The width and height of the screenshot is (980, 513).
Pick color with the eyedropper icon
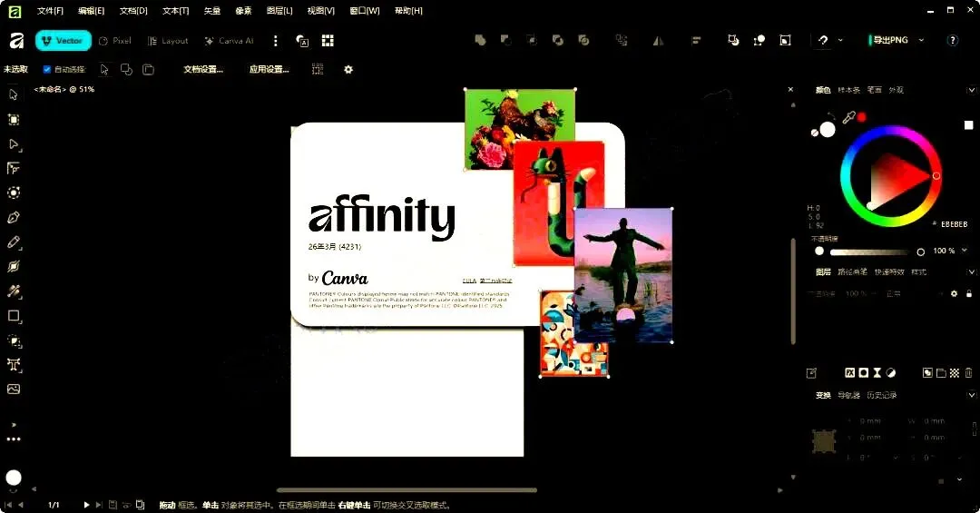point(848,117)
